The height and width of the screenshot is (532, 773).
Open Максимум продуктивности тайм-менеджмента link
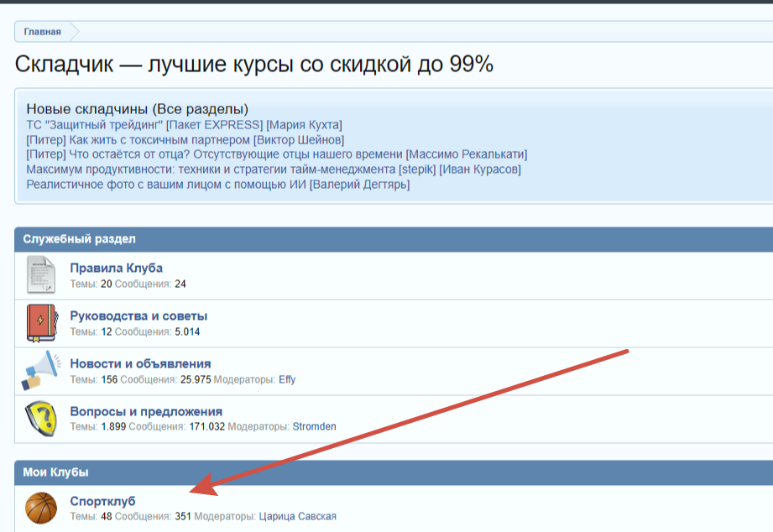tap(274, 170)
